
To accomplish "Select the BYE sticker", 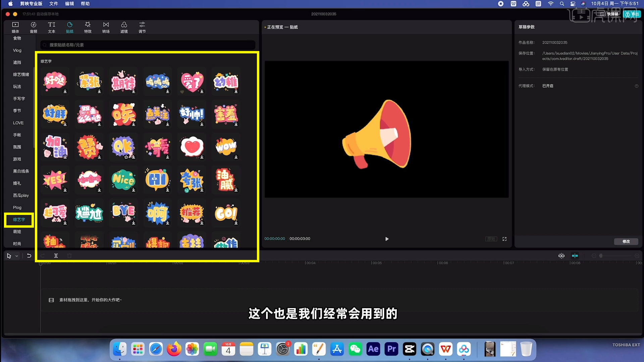I will (x=123, y=213).
